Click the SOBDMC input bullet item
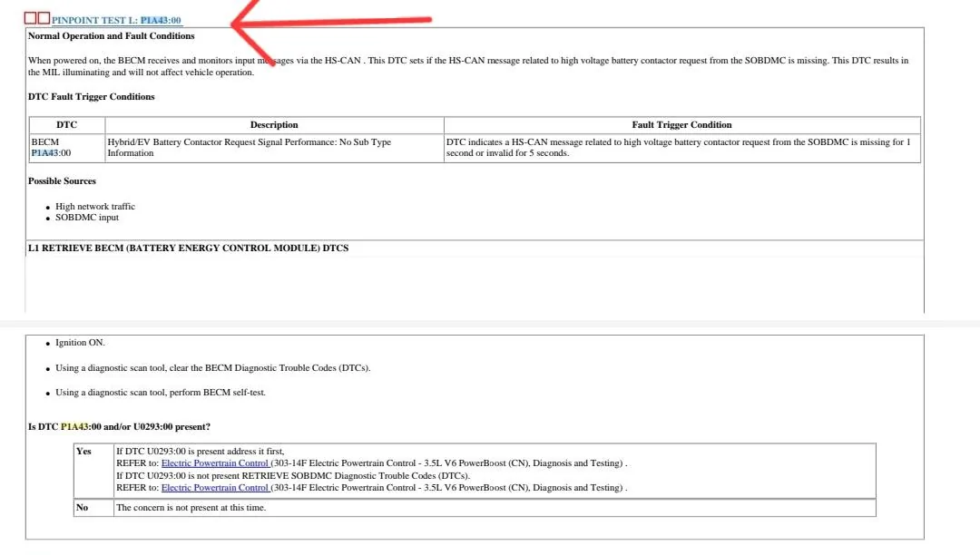The height and width of the screenshot is (555, 980). click(87, 218)
